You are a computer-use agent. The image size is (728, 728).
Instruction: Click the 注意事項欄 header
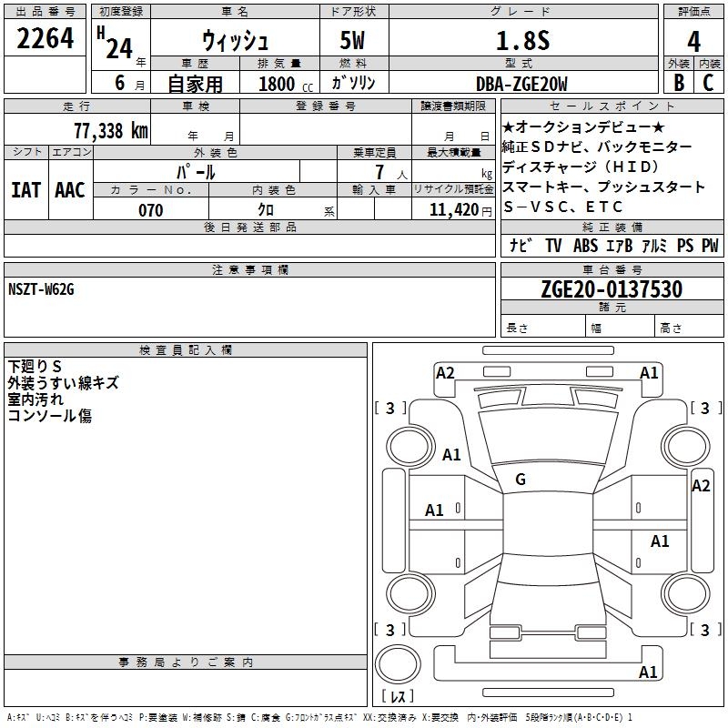(249, 269)
